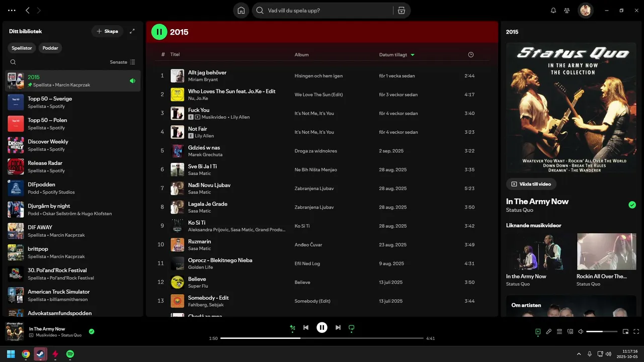The height and width of the screenshot is (362, 644).
Task: Enter fullscreen mode icon
Action: click(x=636, y=332)
